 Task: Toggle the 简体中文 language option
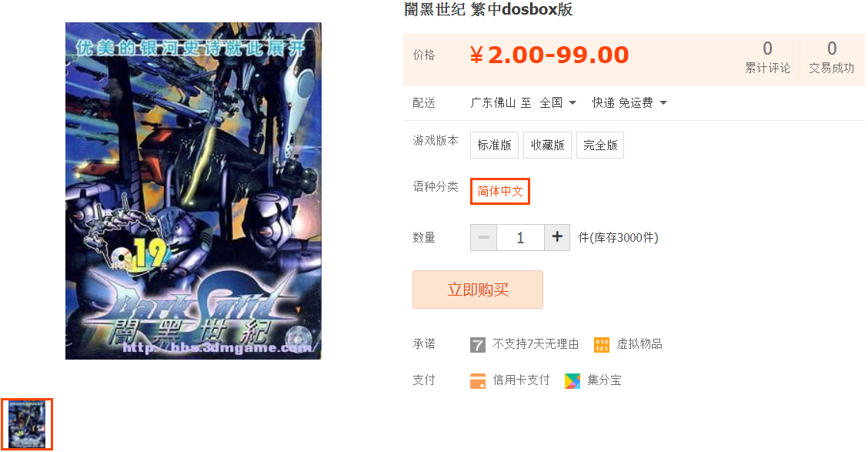tap(500, 191)
